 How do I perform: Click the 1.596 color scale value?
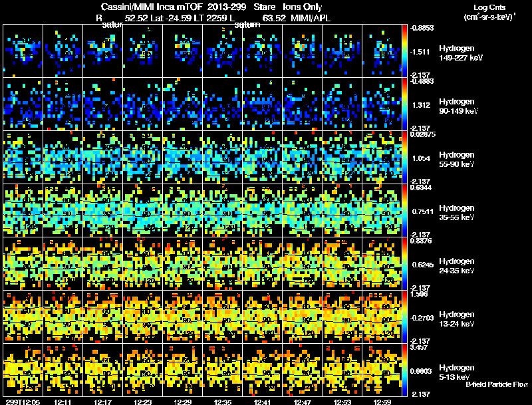point(418,294)
